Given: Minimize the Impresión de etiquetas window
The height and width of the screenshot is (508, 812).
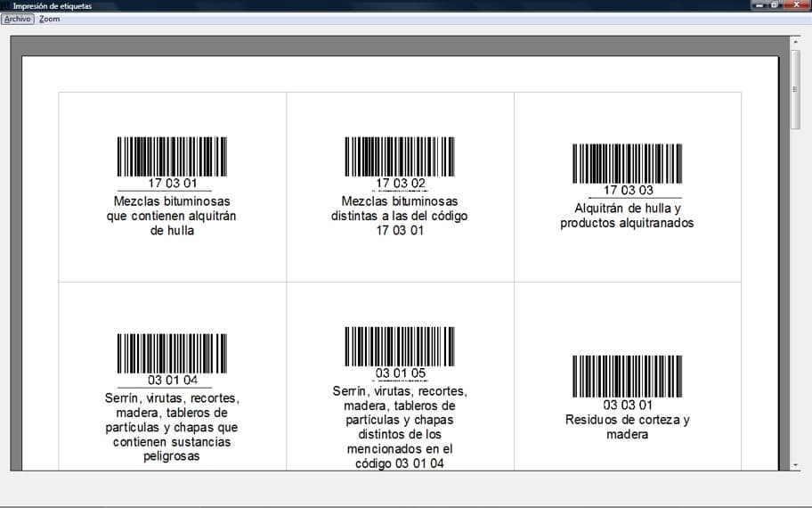Looking at the screenshot, I should (x=759, y=5).
